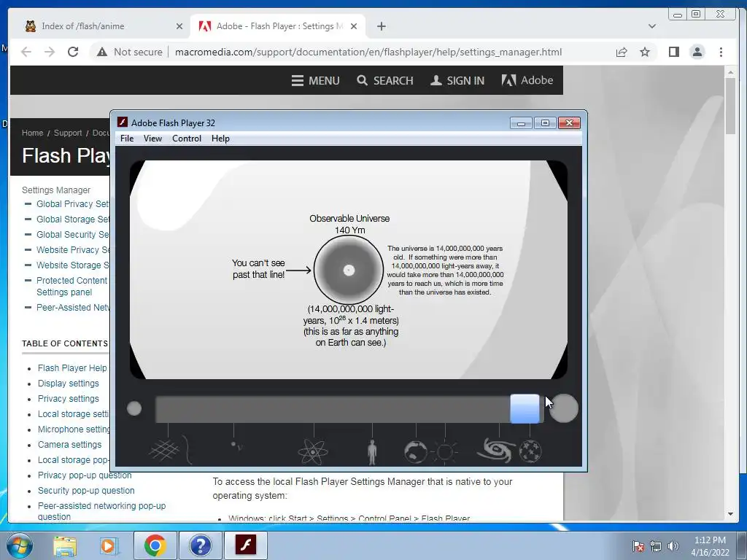
Task: Open Windows Media Player from taskbar
Action: 109,545
